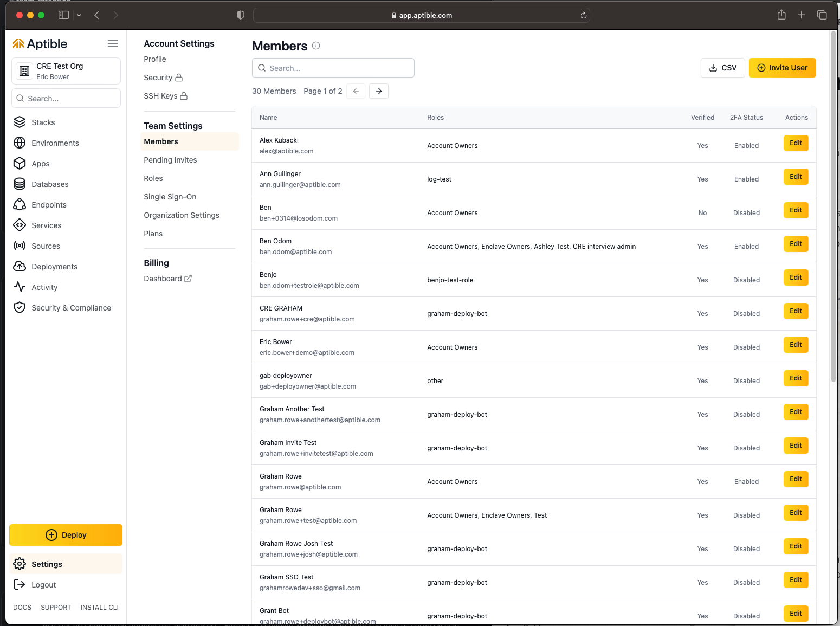
Task: Edit Benjo member row
Action: [x=796, y=277]
